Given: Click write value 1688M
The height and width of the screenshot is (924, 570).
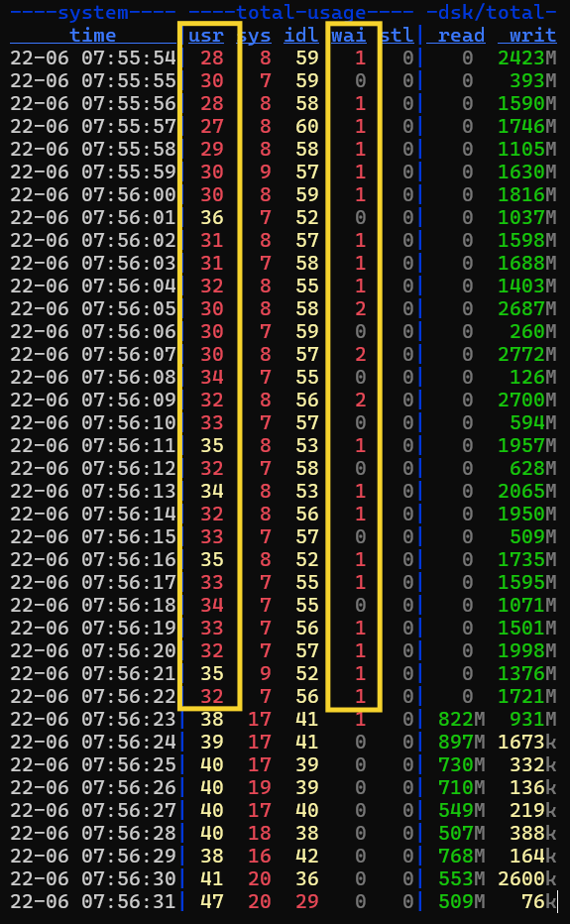Looking at the screenshot, I should (527, 263).
